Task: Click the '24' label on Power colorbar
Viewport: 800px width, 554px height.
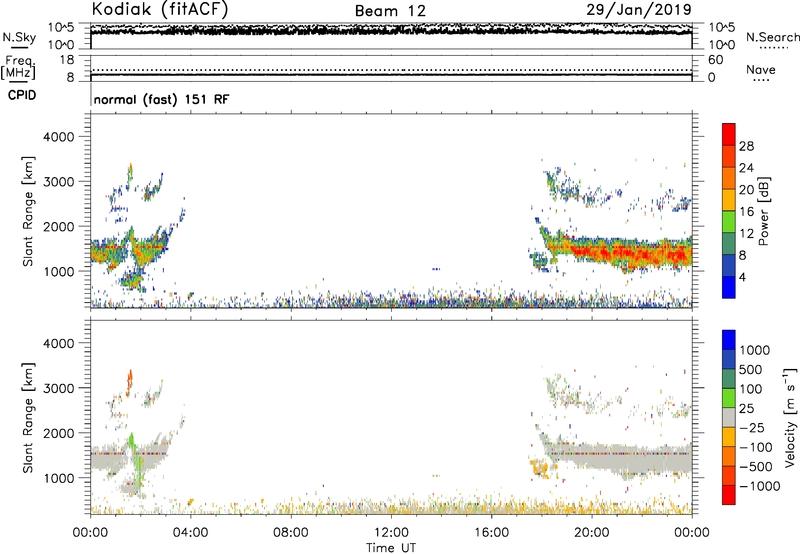Action: [746, 168]
